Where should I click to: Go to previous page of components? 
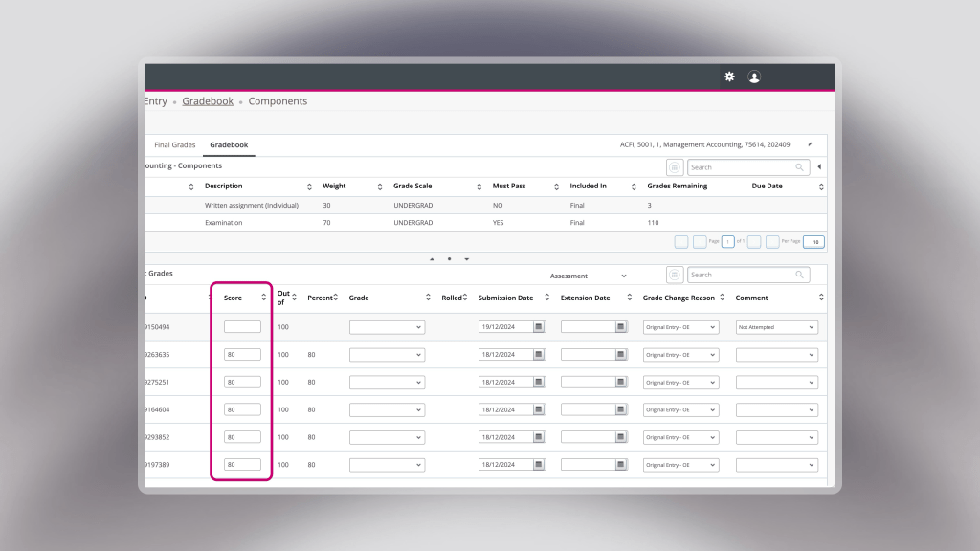700,242
